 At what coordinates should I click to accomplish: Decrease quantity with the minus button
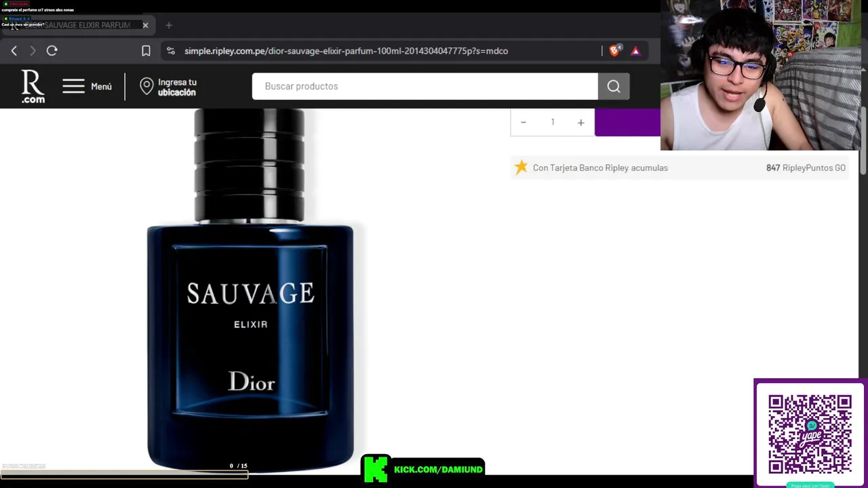(x=524, y=123)
